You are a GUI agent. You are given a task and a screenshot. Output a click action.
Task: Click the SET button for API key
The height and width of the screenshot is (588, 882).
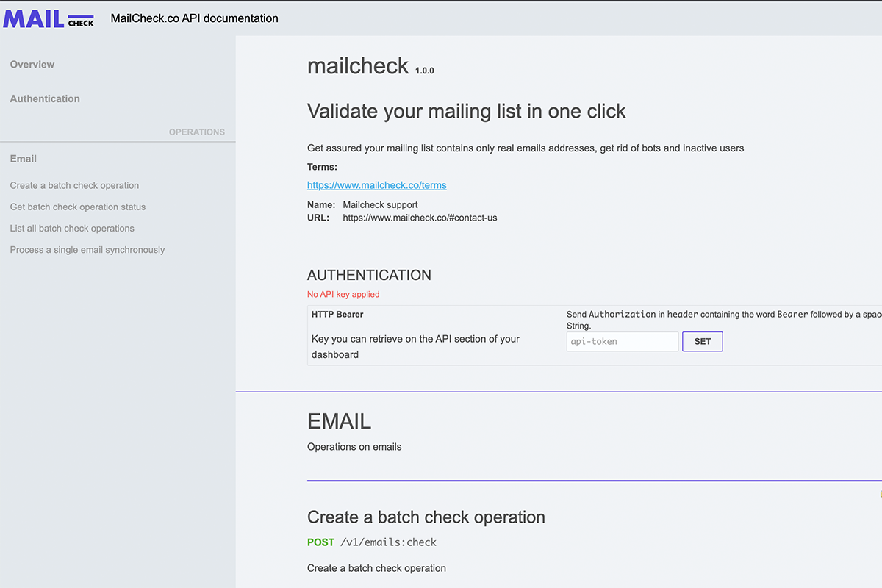pos(703,341)
